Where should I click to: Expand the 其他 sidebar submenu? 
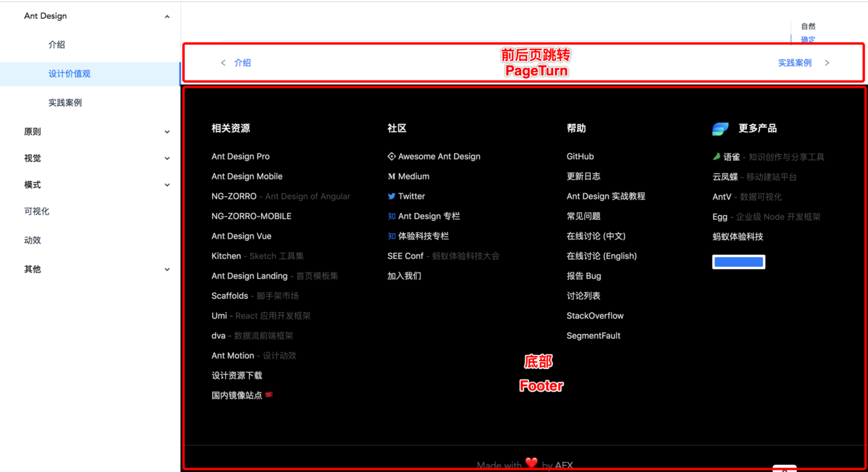point(167,269)
